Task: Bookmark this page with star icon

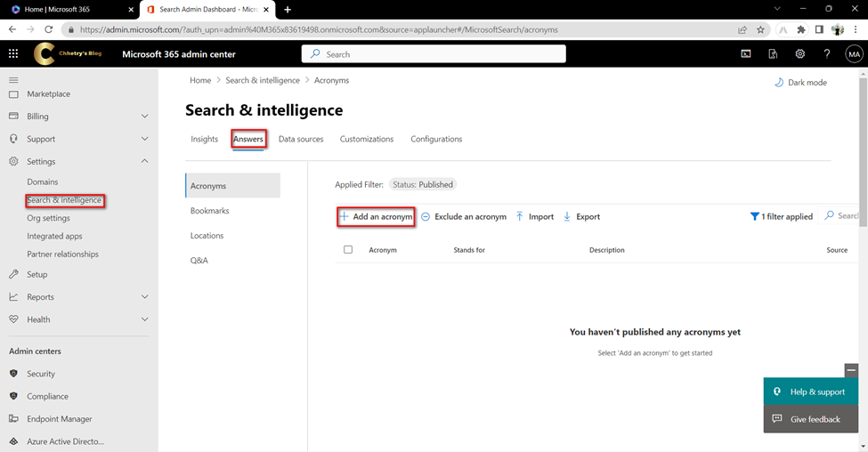Action: click(760, 30)
